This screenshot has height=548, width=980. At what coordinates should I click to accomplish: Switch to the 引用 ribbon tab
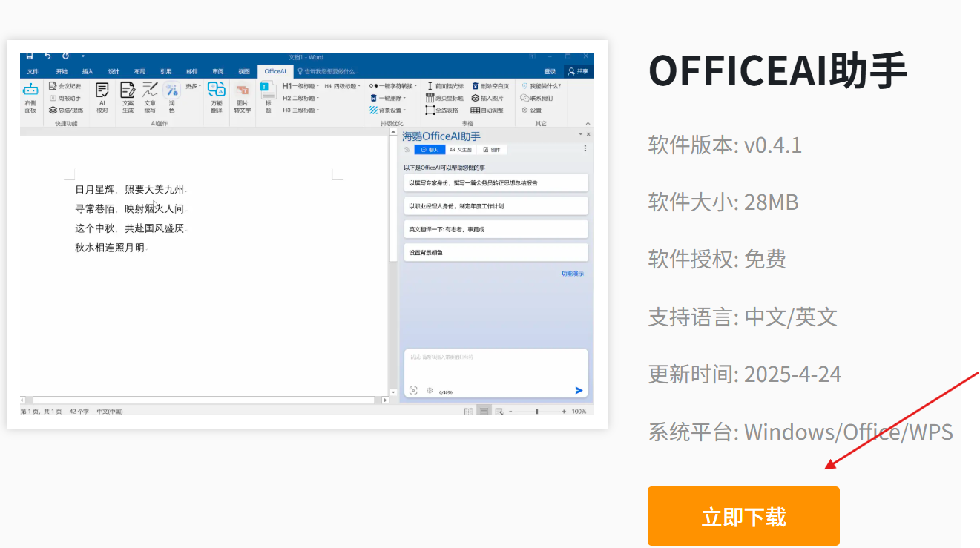[166, 71]
